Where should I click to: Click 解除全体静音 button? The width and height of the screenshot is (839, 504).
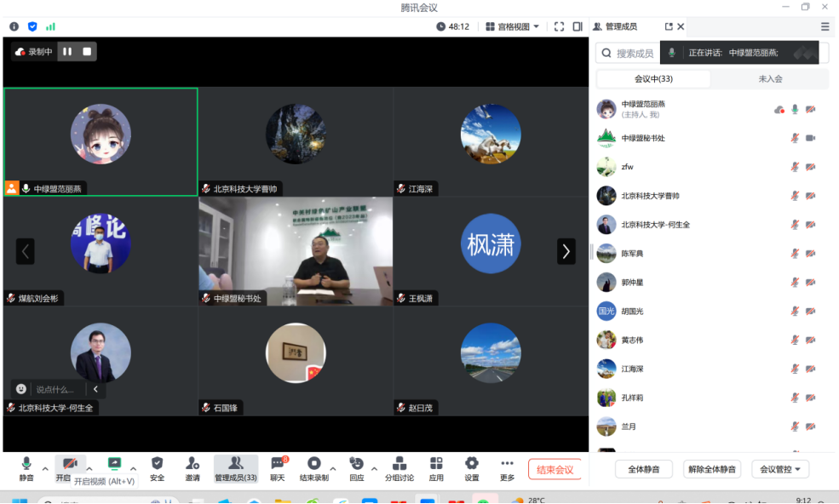point(711,469)
